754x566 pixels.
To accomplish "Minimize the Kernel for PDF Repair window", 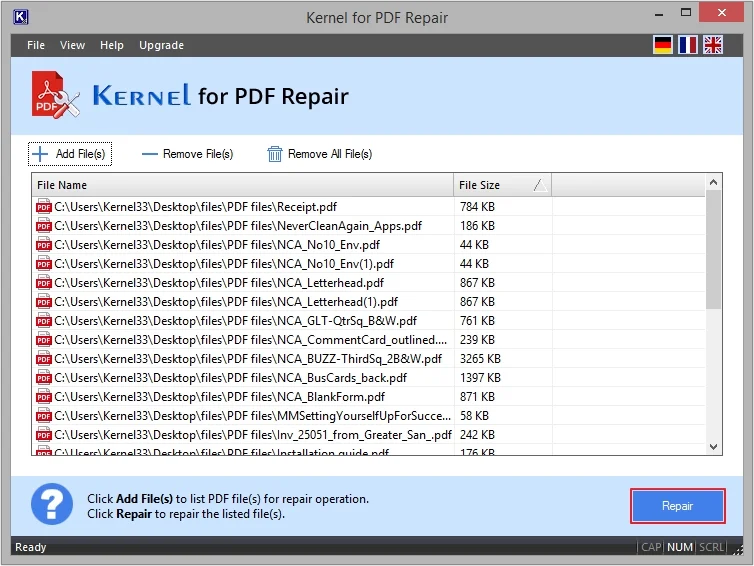I will [x=659, y=13].
